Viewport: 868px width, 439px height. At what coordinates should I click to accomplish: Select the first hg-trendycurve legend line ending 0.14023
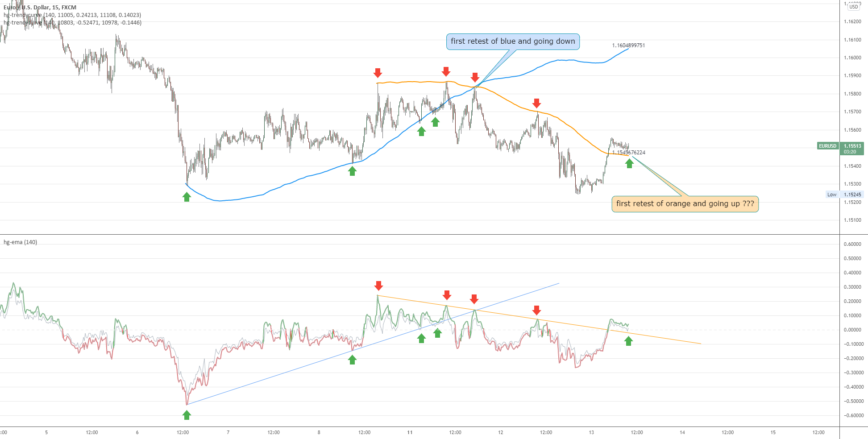[x=72, y=15]
